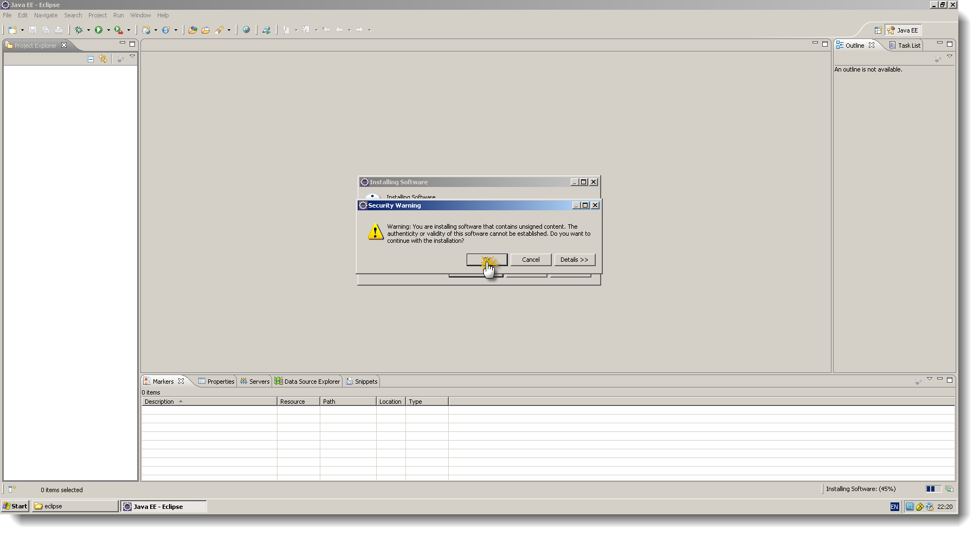Open the internal Web Browser globe icon
Viewport: 980px width, 536px height.
click(x=247, y=30)
